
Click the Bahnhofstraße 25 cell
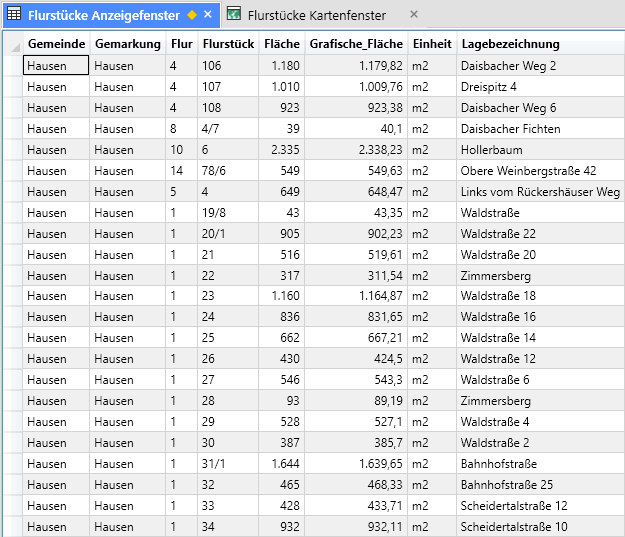pos(506,485)
